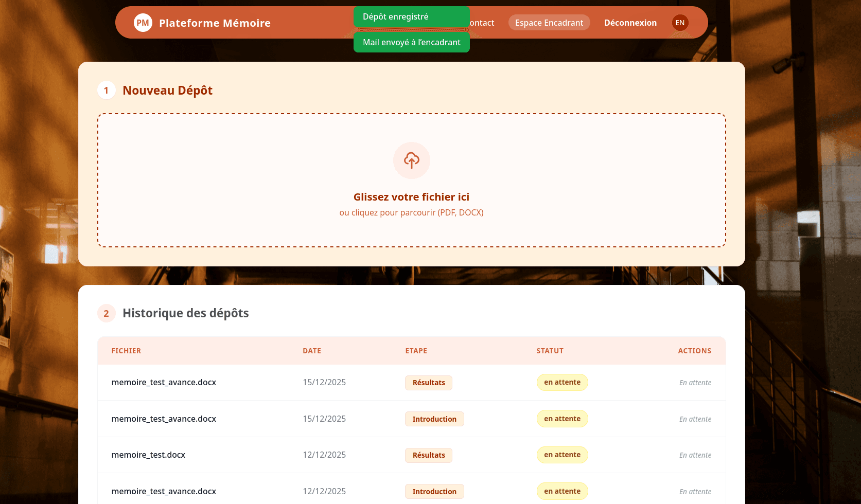The width and height of the screenshot is (861, 504).
Task: Click the ACTIONS column header
Action: (x=695, y=351)
